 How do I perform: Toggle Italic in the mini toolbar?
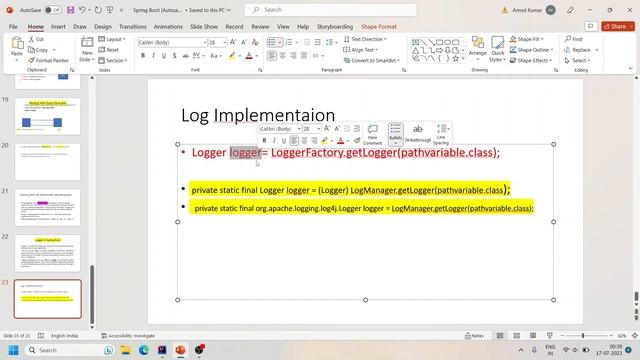[274, 140]
